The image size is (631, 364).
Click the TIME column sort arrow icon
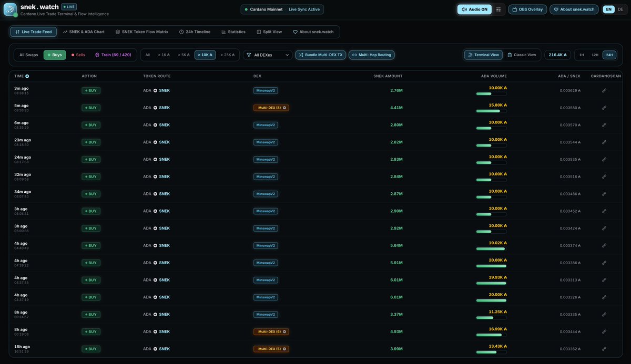[27, 76]
